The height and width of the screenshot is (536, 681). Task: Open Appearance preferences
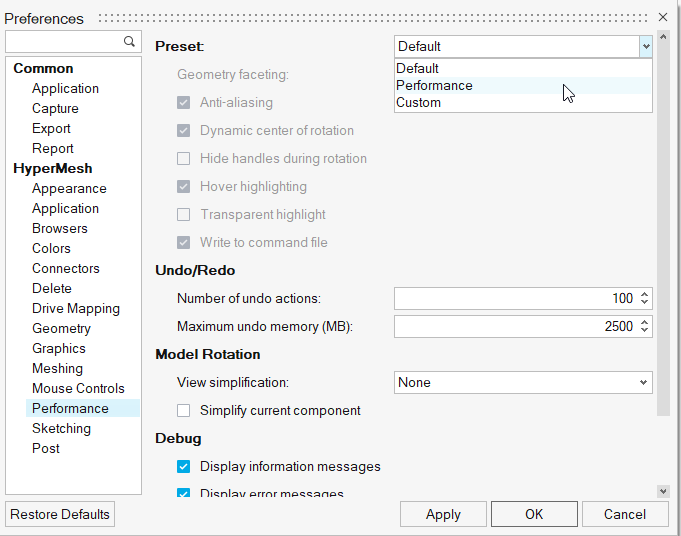click(69, 189)
